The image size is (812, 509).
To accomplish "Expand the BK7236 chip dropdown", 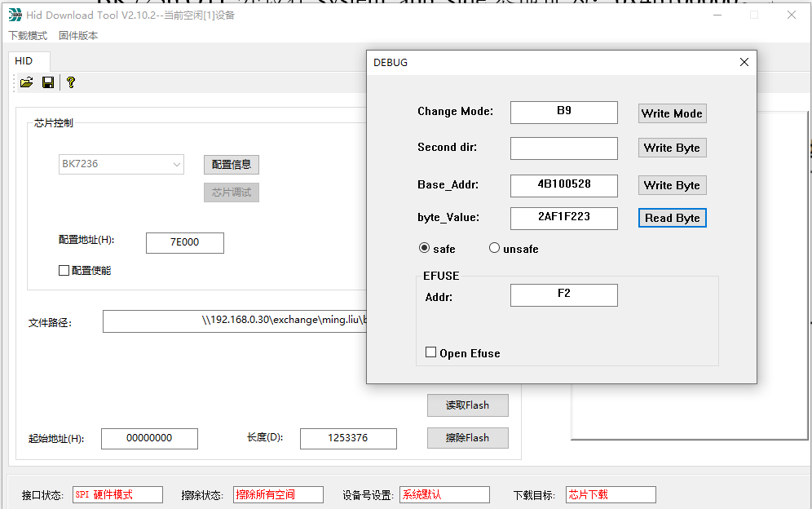I will coord(177,164).
